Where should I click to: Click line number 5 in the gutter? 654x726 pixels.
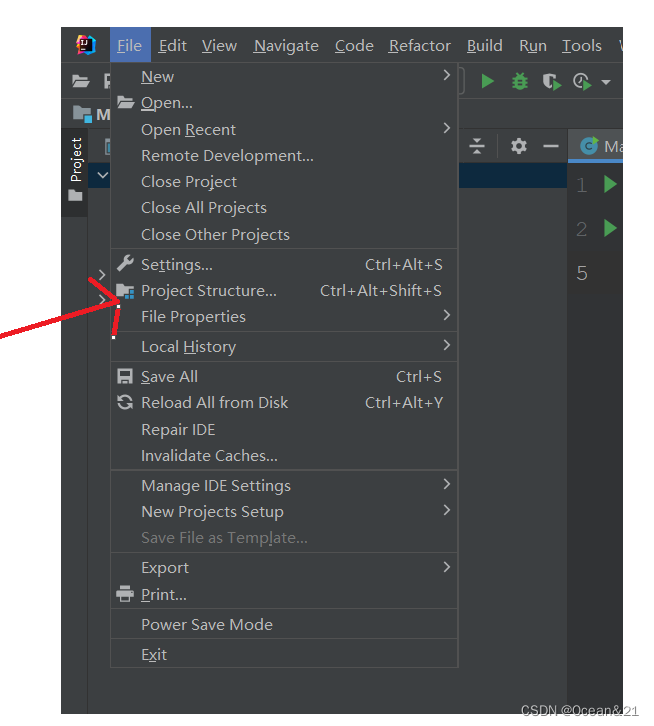582,273
